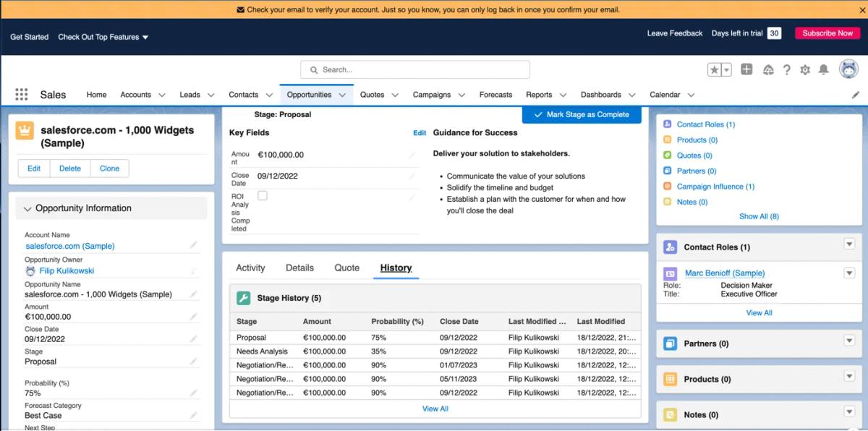Viewport: 868px width, 431px height.
Task: Click the user profile avatar
Action: click(848, 69)
